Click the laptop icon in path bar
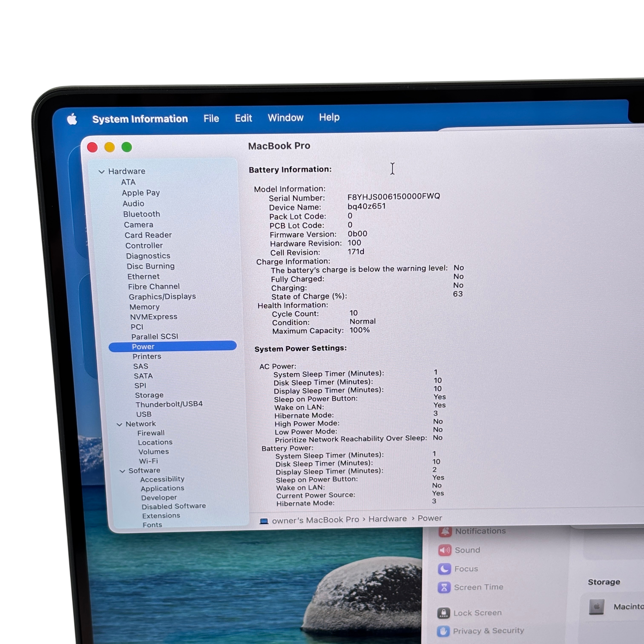Viewport: 644px width, 644px height. (264, 521)
